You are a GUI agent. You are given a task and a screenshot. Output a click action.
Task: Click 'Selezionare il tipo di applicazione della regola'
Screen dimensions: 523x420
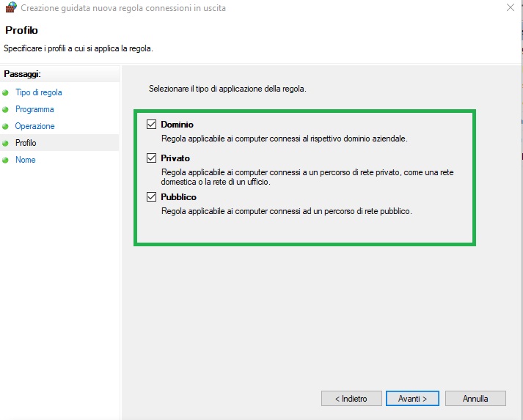[227, 89]
